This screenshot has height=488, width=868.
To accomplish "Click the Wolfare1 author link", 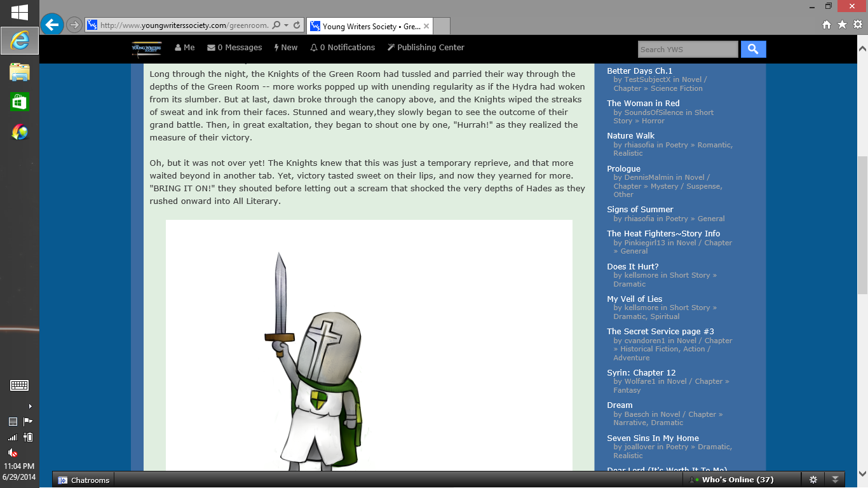I will [640, 381].
